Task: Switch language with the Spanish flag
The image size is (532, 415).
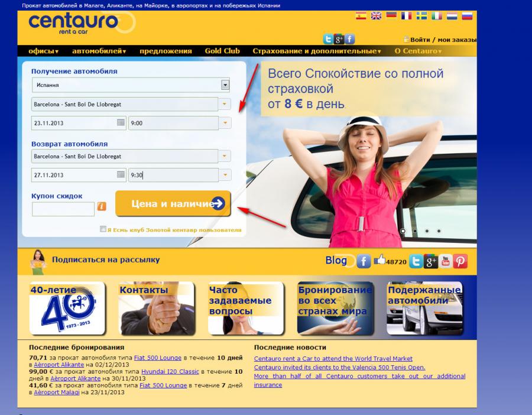Action: click(x=361, y=15)
